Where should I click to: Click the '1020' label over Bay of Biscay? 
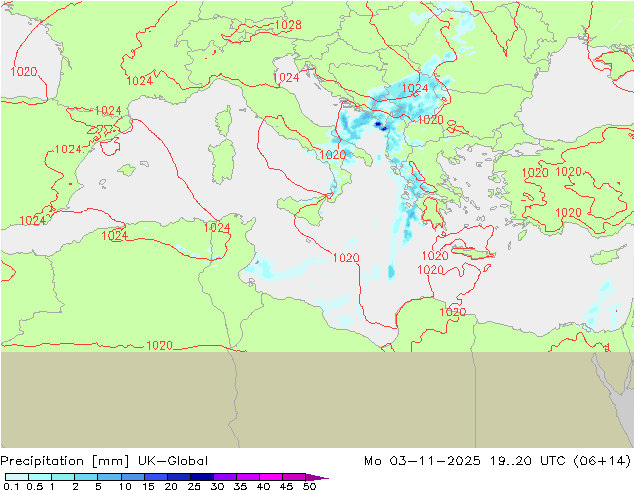(x=24, y=72)
